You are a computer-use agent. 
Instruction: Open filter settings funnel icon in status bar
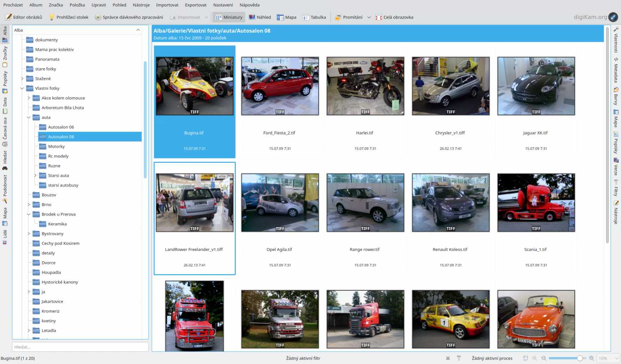pyautogui.click(x=459, y=358)
